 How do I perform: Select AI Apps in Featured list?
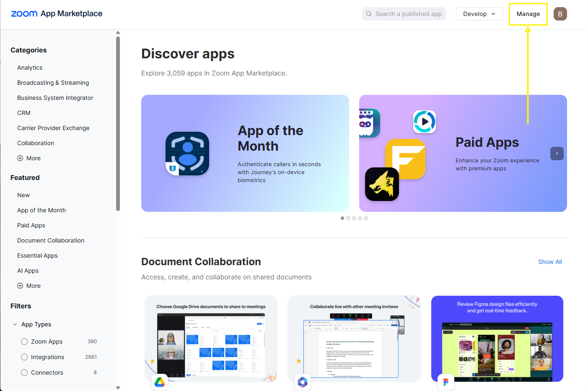point(28,271)
